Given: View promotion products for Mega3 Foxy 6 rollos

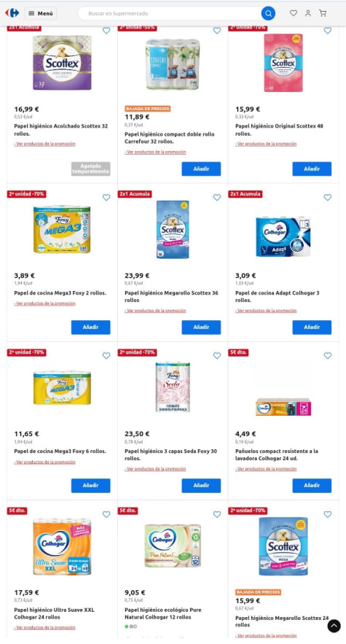Looking at the screenshot, I should pyautogui.click(x=44, y=462).
